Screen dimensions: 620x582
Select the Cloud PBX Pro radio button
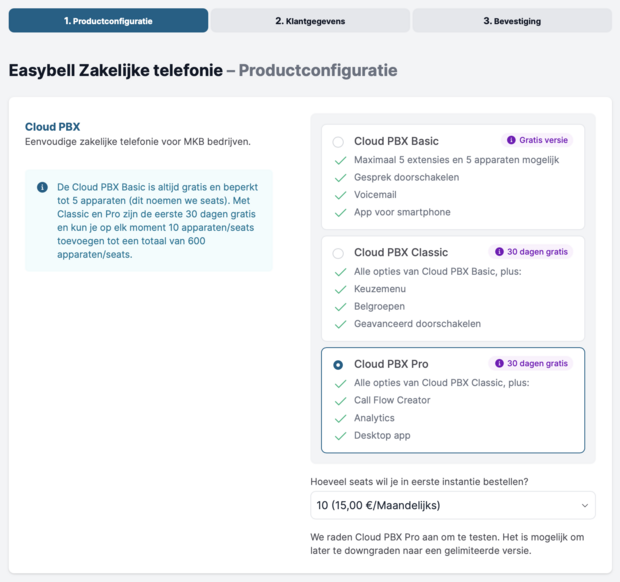tap(338, 365)
